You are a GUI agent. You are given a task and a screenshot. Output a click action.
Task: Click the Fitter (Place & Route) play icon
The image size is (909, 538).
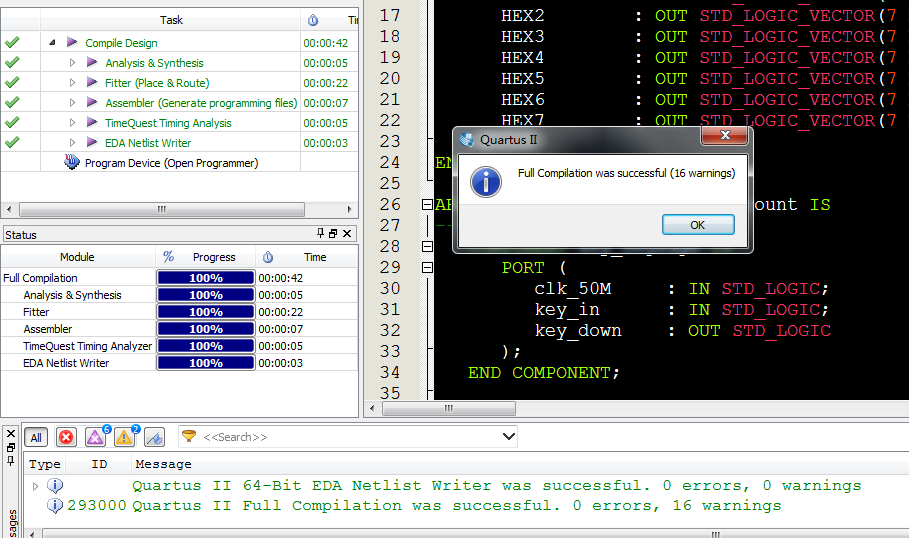[92, 83]
